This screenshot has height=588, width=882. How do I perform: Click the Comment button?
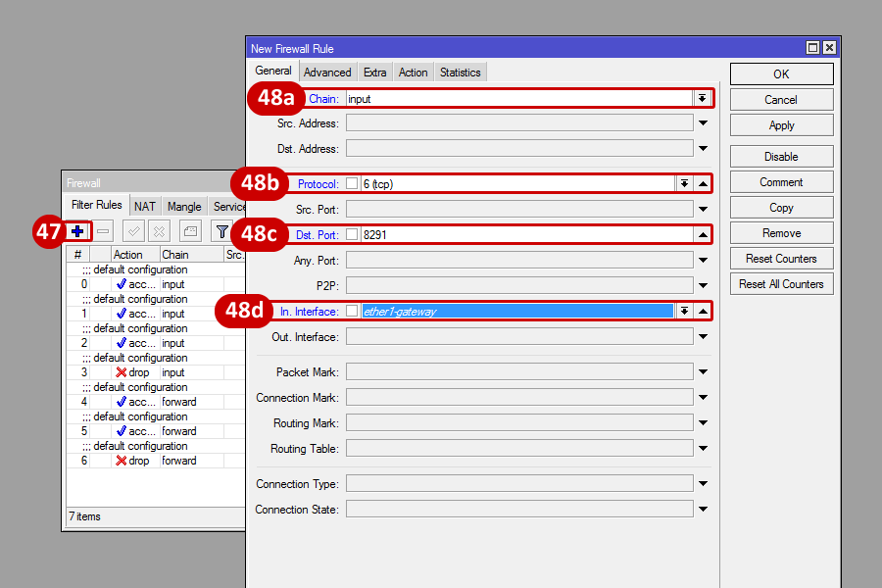781,181
